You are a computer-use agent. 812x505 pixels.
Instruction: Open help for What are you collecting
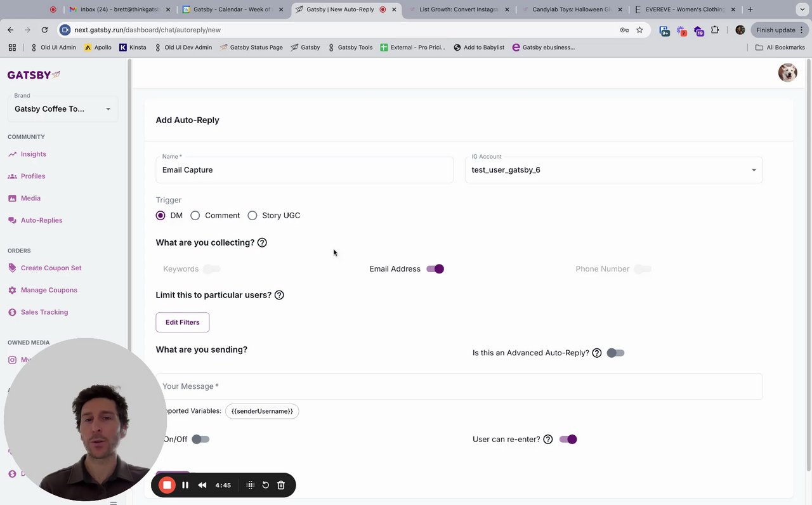coord(262,243)
